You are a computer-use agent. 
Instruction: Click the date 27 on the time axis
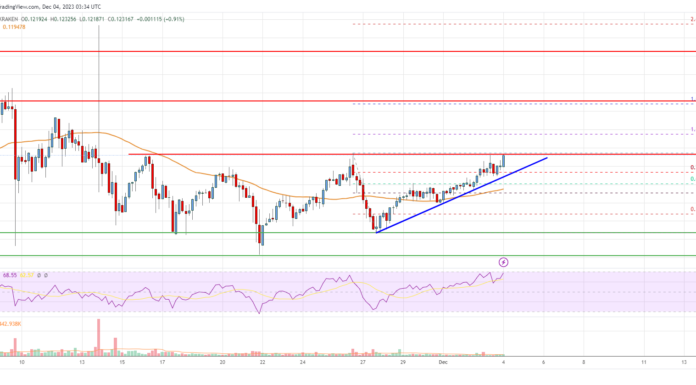point(363,362)
